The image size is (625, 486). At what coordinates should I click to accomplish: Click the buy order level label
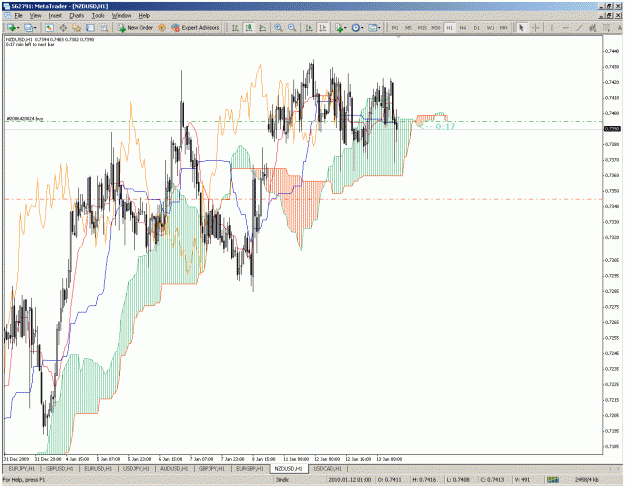(x=25, y=119)
